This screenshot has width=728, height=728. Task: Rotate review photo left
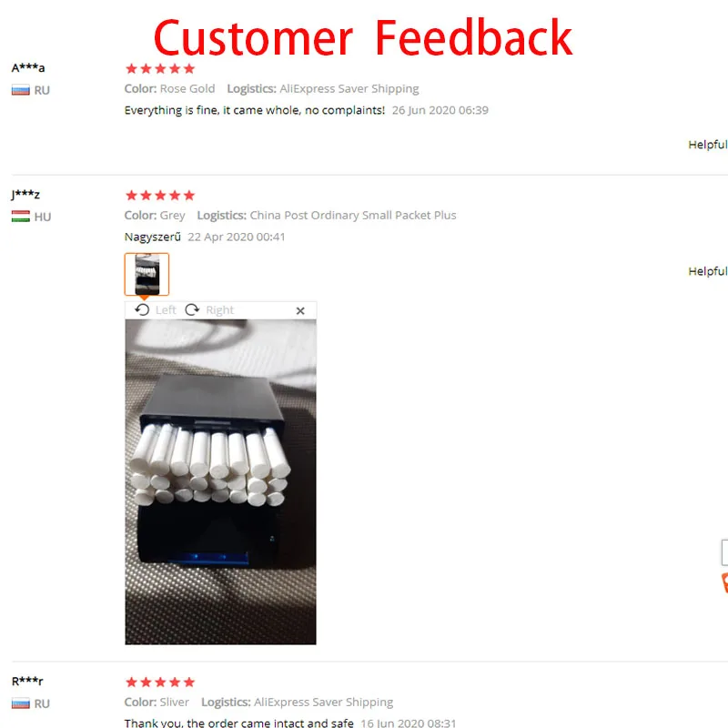[x=142, y=309]
